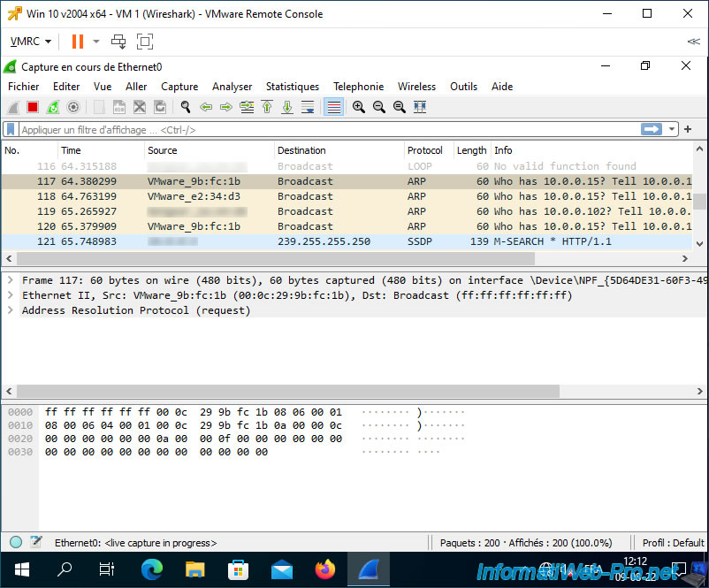Viewport: 709px width, 588px height.
Task: Restart the current capture
Action: [53, 107]
